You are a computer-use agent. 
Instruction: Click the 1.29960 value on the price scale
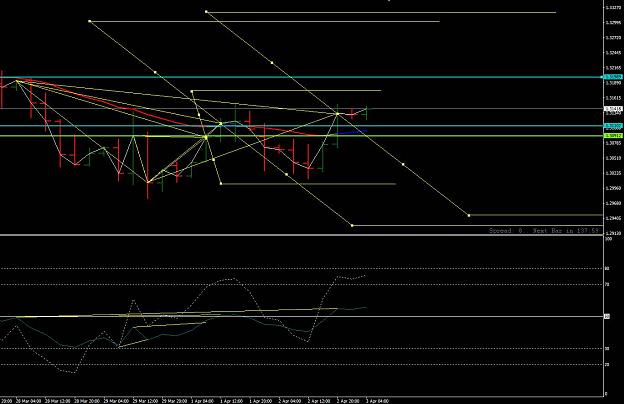613,188
